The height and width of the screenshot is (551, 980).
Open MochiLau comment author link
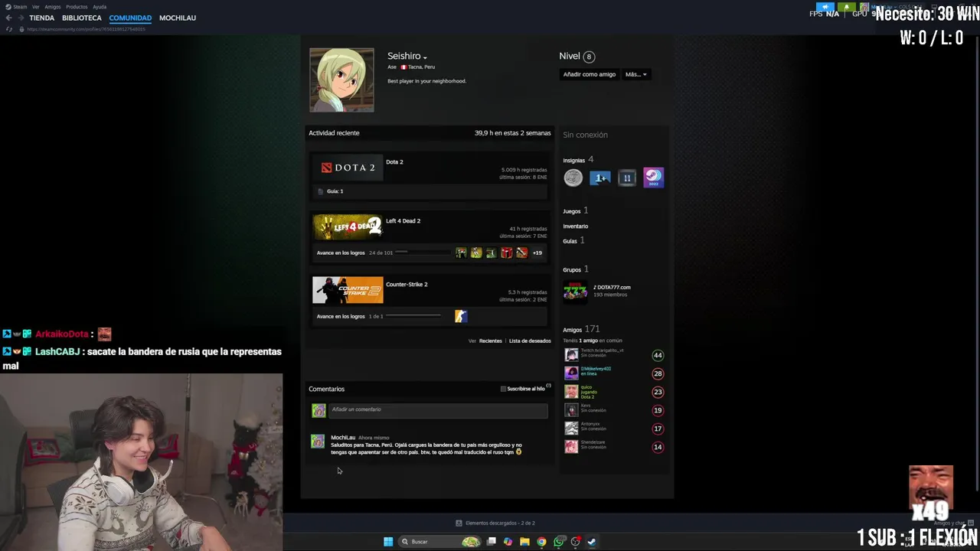click(x=343, y=438)
